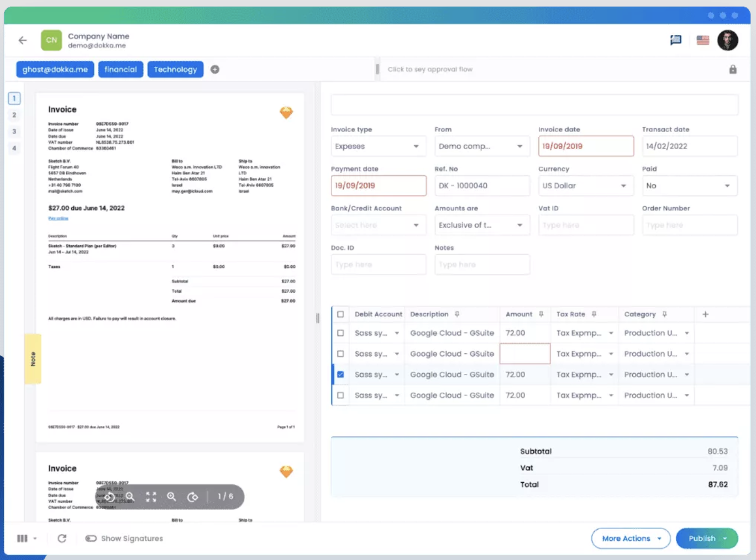Open the chat messages icon

[x=675, y=40]
